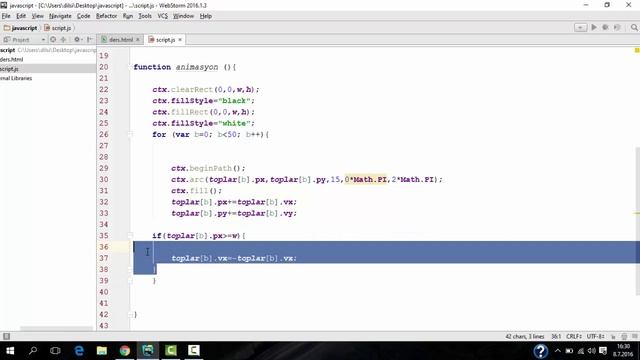Show hidden system tray icons chevron
640x360 pixels.
pos(558,351)
